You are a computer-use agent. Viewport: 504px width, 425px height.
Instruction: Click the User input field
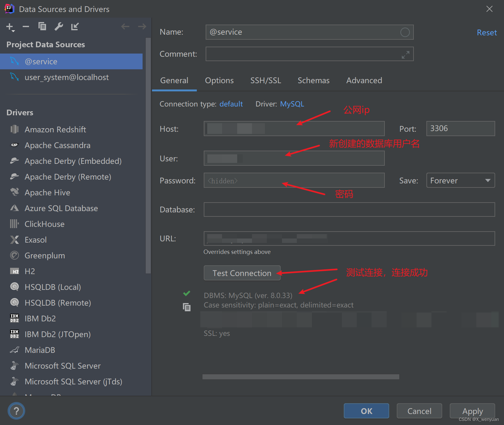(294, 158)
